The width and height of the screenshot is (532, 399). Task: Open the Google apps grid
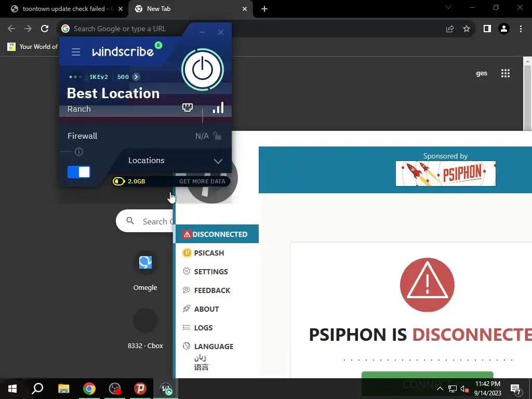506,73
